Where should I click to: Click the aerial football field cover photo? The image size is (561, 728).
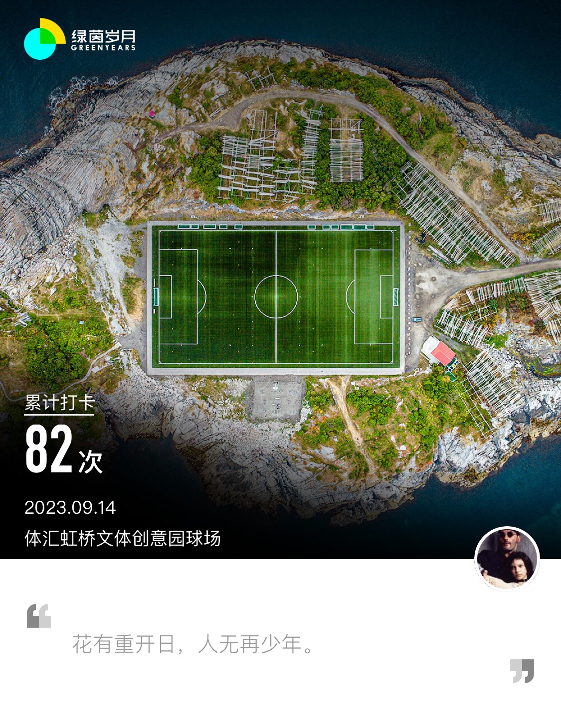[280, 279]
